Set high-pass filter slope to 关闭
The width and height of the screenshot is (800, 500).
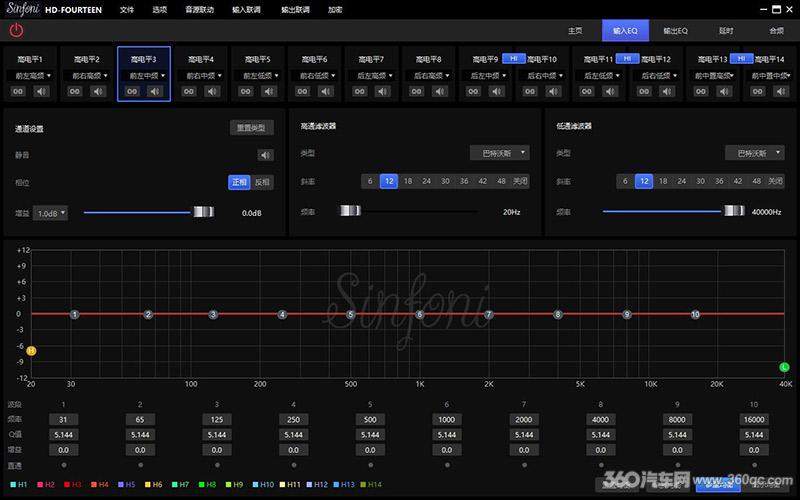[x=520, y=181]
